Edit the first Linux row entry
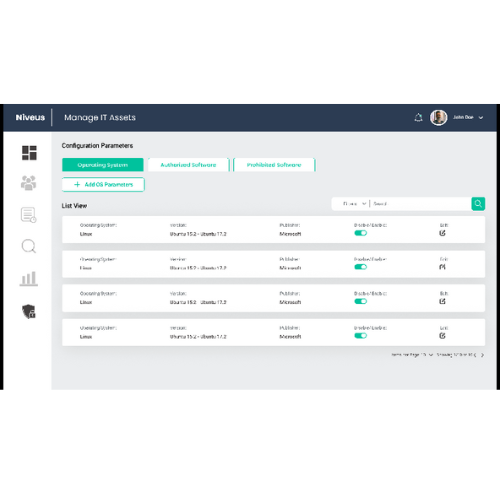The height and width of the screenshot is (500, 500). (x=442, y=233)
